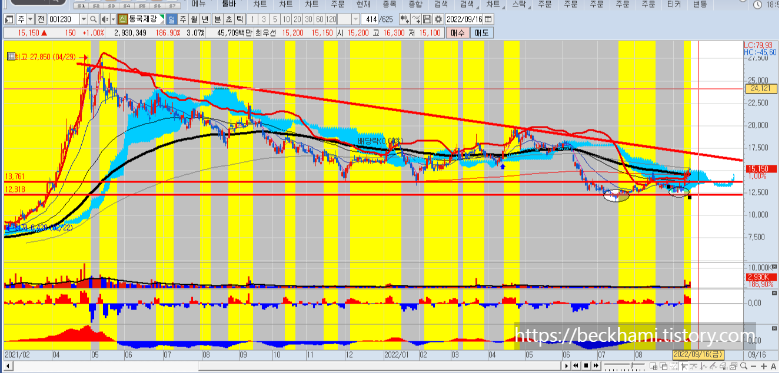The width and height of the screenshot is (779, 373).
Task: Click the play button in bottom toolbar
Action: pos(566,366)
